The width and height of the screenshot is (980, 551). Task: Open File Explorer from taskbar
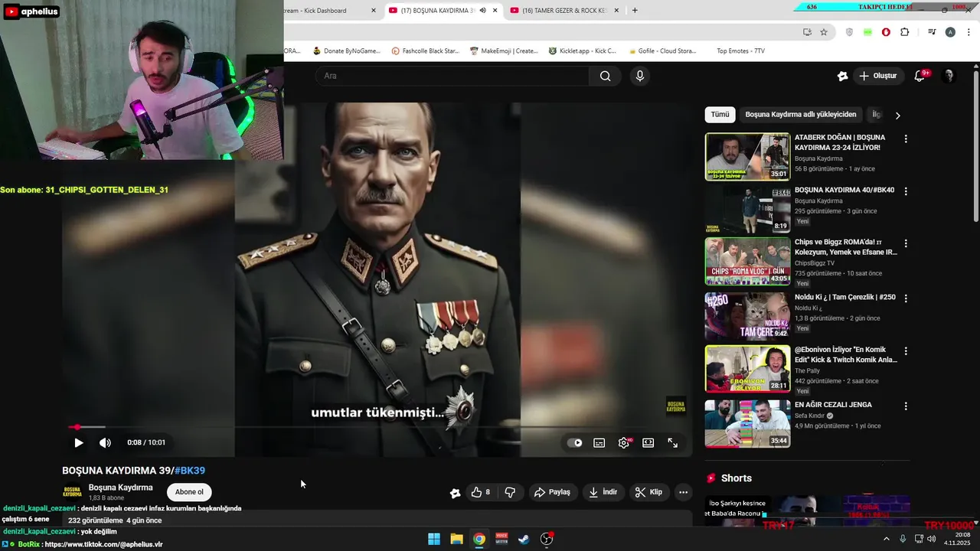click(456, 539)
